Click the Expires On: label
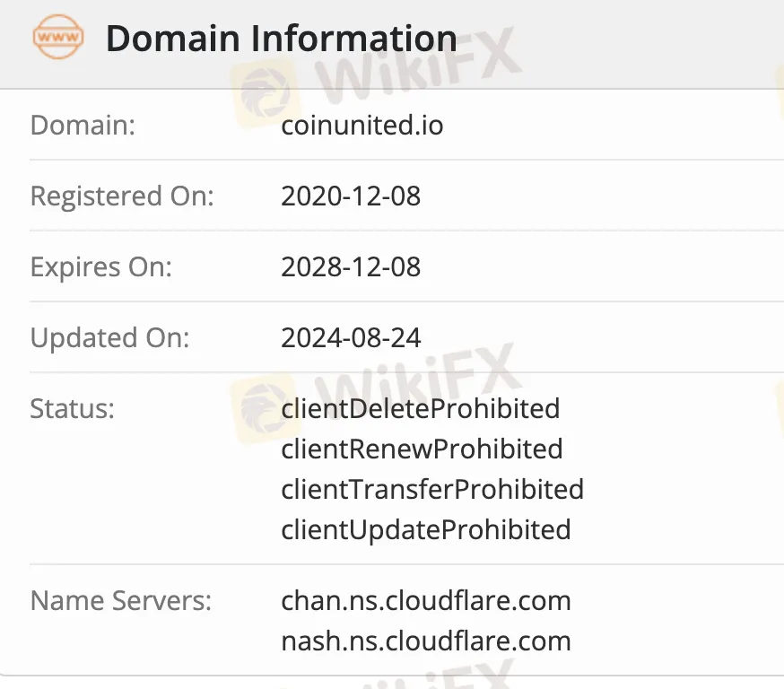Image resolution: width=784 pixels, height=689 pixels. click(101, 267)
